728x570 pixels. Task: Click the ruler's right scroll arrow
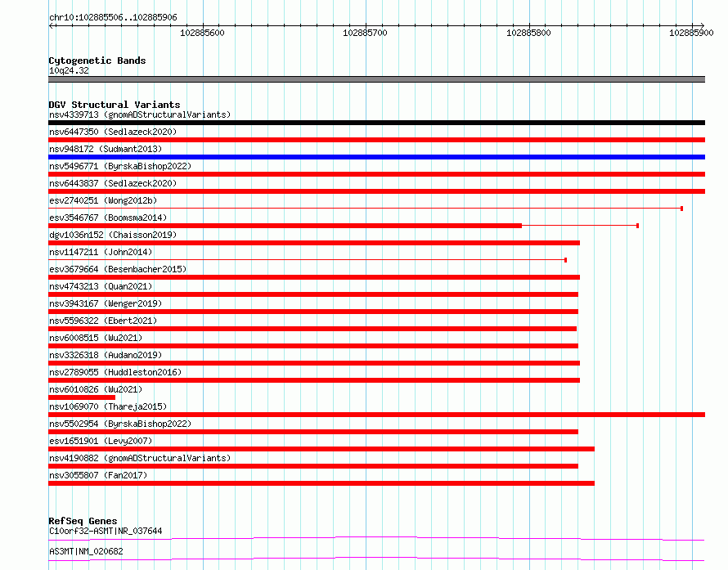(702, 25)
